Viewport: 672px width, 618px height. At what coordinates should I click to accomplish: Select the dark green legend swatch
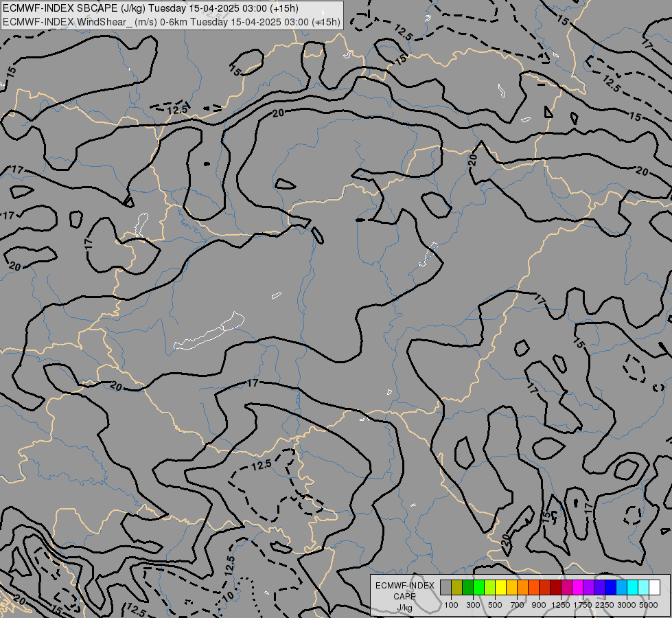pos(468,587)
